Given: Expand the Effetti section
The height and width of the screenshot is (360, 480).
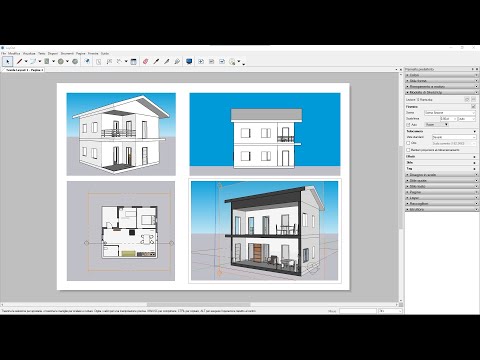Looking at the screenshot, I should coord(442,156).
